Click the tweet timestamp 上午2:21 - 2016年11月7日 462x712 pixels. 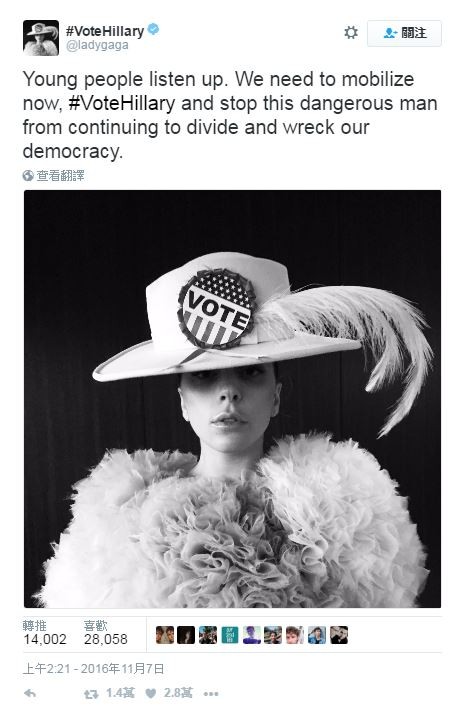[x=93, y=668]
